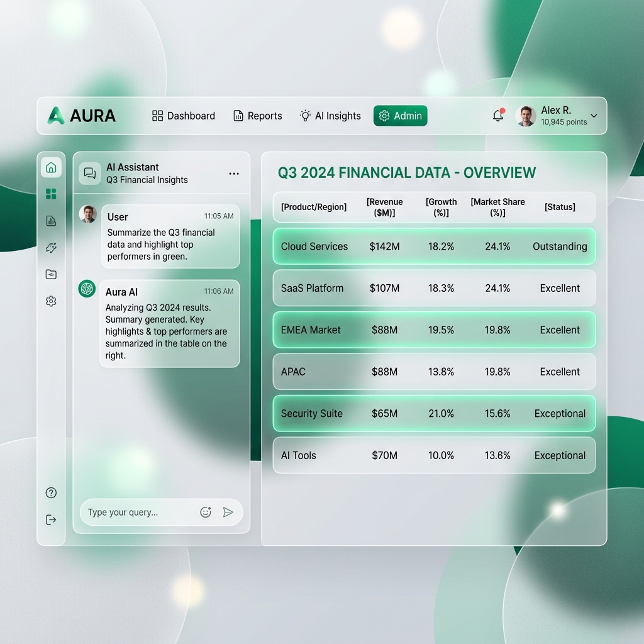The image size is (644, 644).
Task: Click the logout icon in sidebar
Action: pos(51,520)
